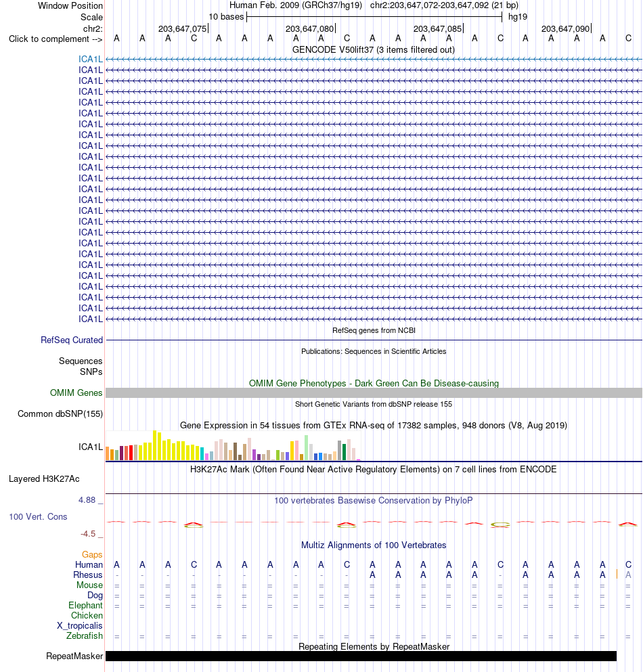Click the Layered H3K27Ac label
Viewport: 643px width, 672px height.
44,478
